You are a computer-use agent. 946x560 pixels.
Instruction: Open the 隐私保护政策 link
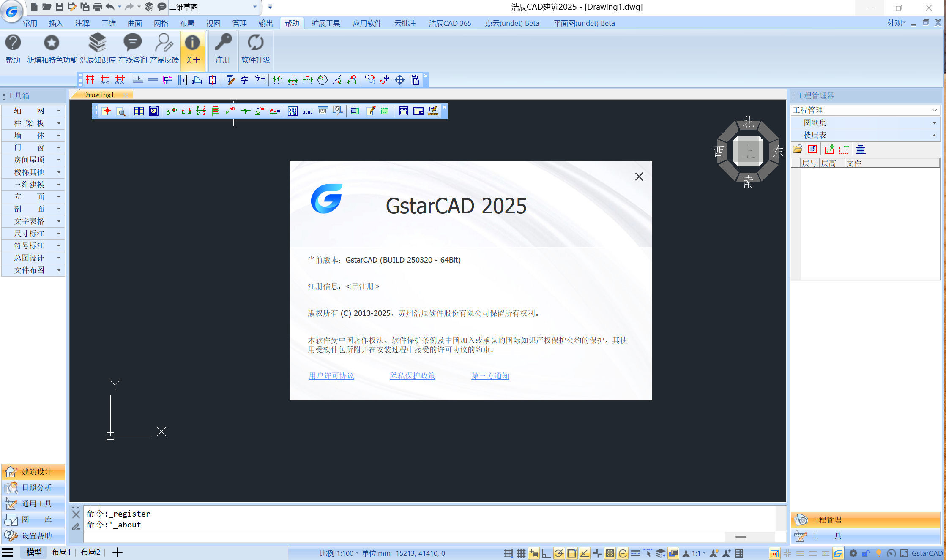coord(412,376)
